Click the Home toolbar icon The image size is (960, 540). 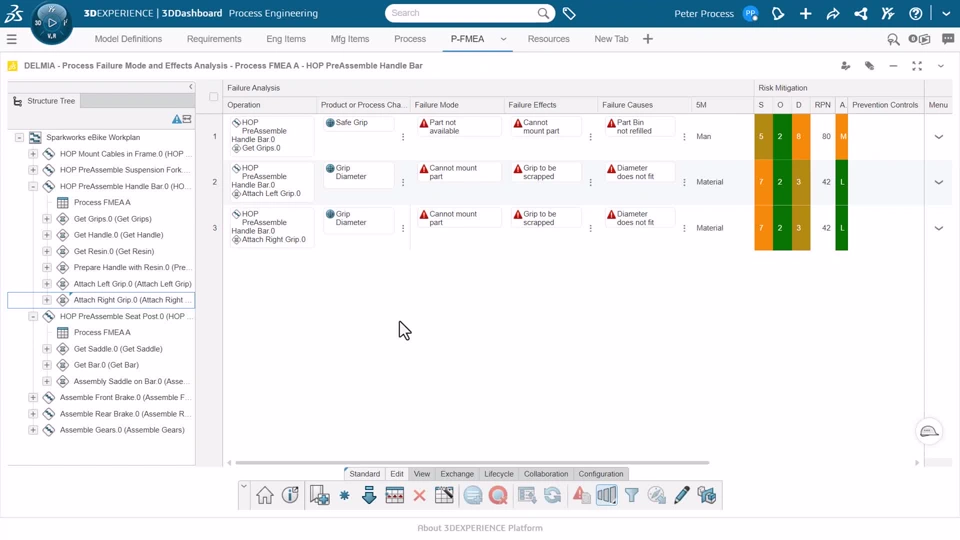(x=264, y=495)
